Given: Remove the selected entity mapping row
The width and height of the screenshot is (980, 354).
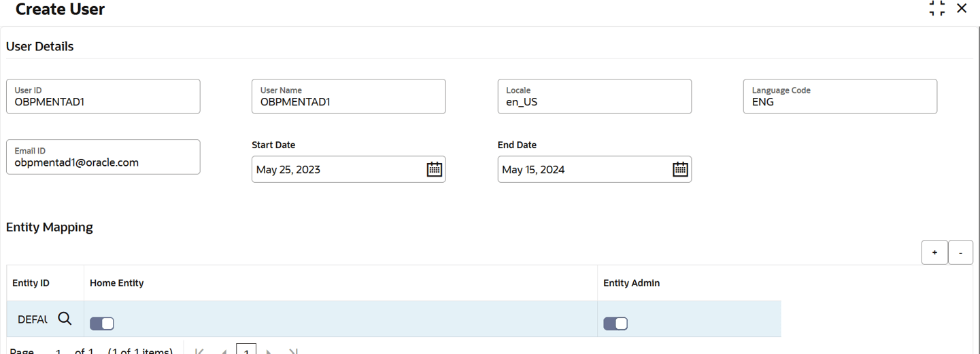Looking at the screenshot, I should (x=960, y=252).
